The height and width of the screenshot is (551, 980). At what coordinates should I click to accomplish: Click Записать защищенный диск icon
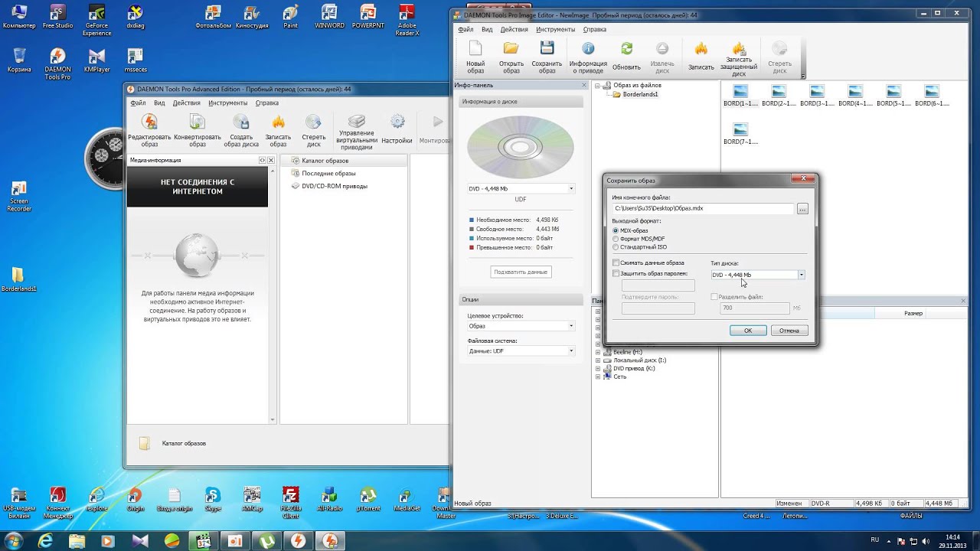click(x=739, y=59)
